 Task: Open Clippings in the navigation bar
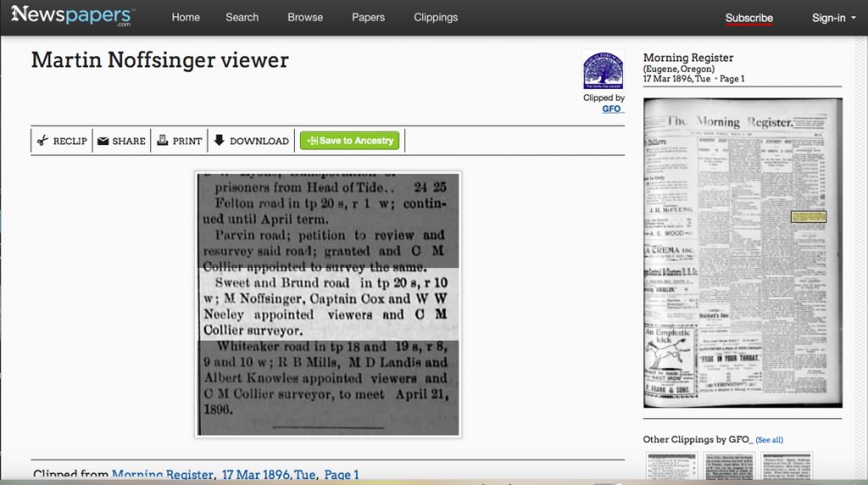(x=436, y=18)
